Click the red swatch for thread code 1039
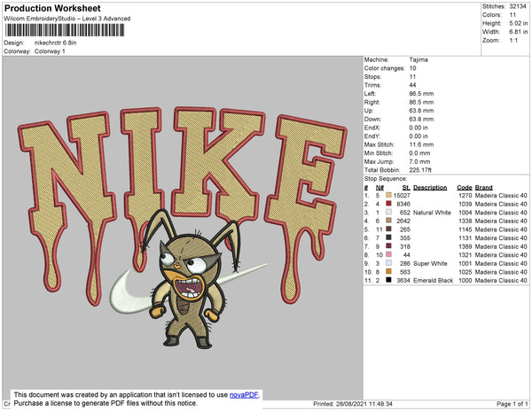Image resolution: width=532 pixels, height=411 pixels. coord(388,204)
